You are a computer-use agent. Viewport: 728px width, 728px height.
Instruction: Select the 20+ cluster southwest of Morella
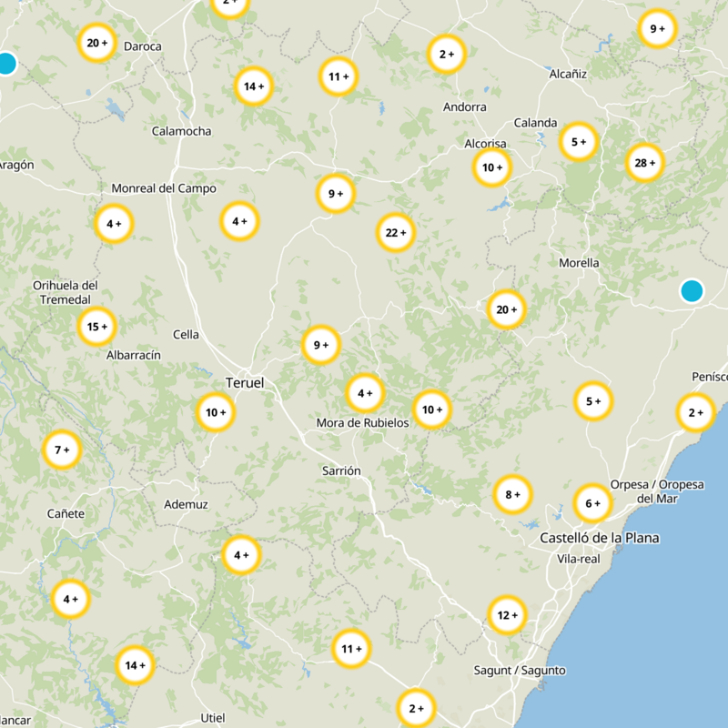click(x=506, y=309)
